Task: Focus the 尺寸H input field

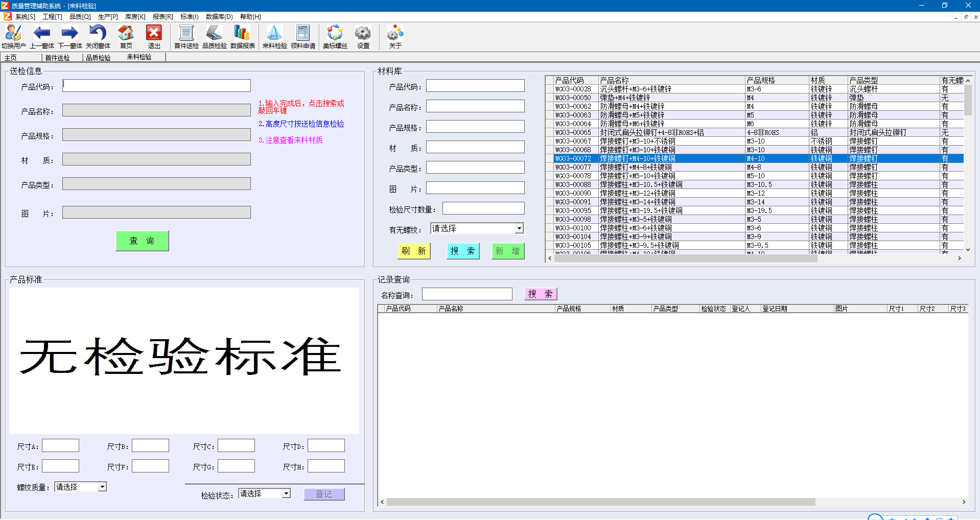Action: tap(326, 466)
